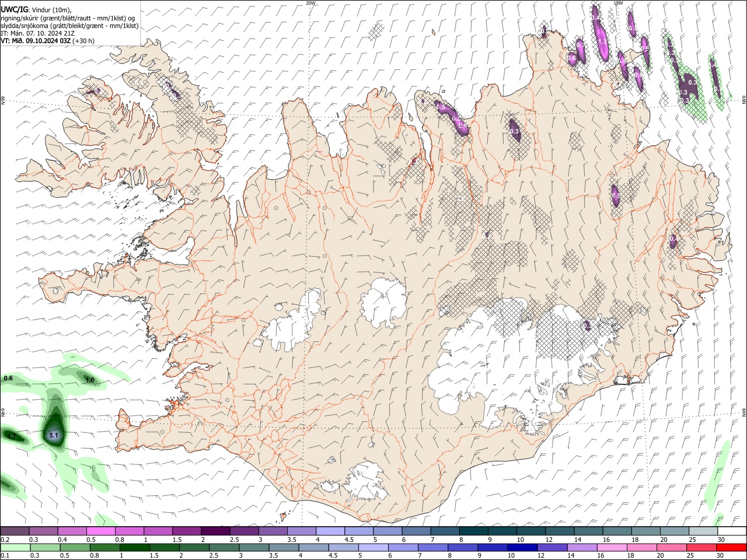
Task: Select the "slydda/snjókoma" legend description line
Action: coord(69,26)
